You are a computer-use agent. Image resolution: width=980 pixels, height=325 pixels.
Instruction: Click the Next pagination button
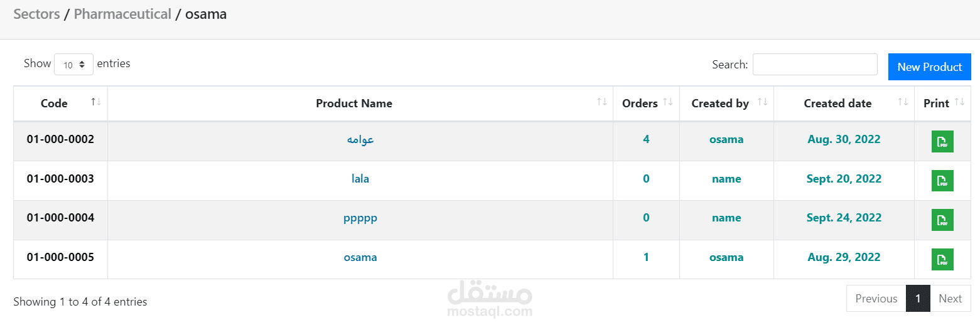click(950, 299)
